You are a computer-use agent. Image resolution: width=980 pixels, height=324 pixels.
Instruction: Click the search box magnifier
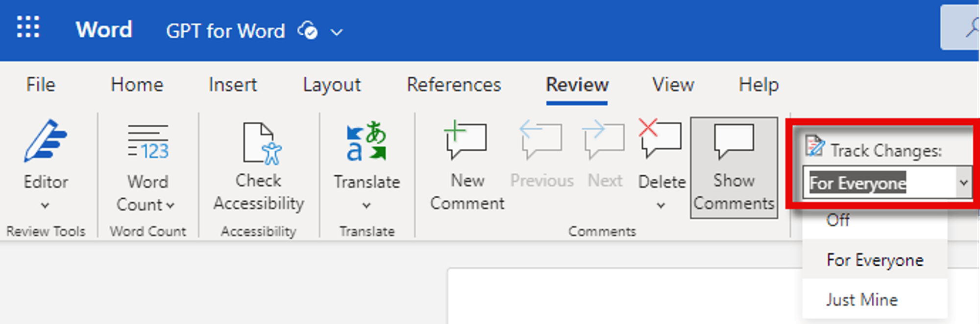click(x=973, y=28)
